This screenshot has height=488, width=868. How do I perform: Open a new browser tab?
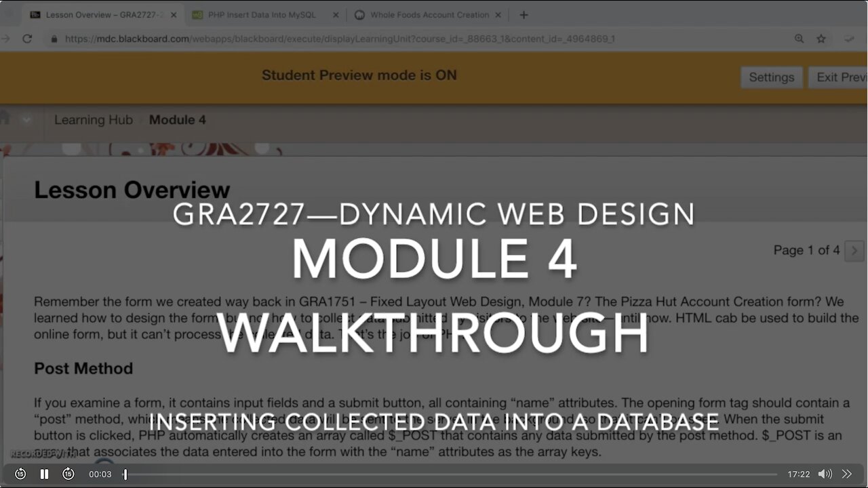coord(524,15)
